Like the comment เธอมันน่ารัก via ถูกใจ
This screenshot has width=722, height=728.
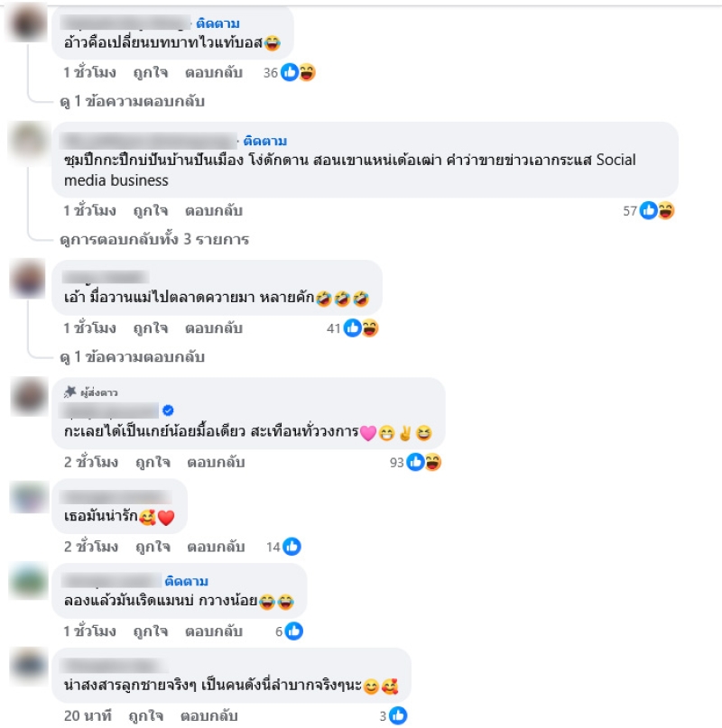tap(153, 547)
